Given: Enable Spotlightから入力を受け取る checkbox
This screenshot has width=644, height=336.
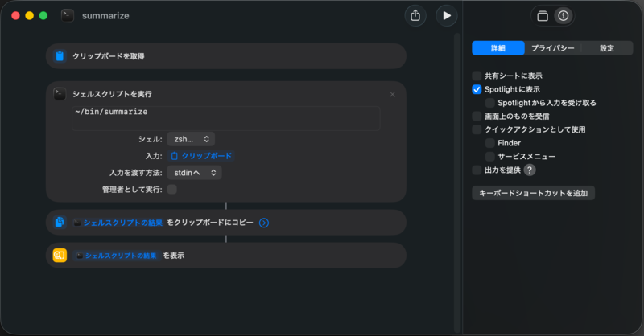Looking at the screenshot, I should coord(489,103).
